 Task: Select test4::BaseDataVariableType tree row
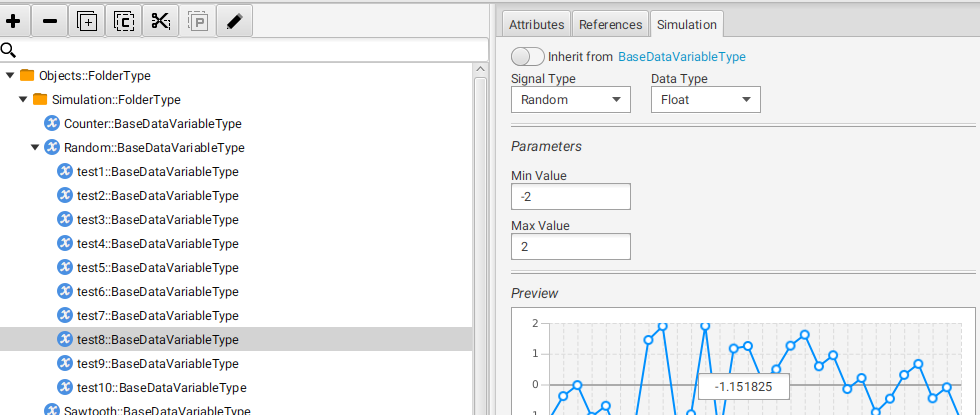(x=236, y=243)
